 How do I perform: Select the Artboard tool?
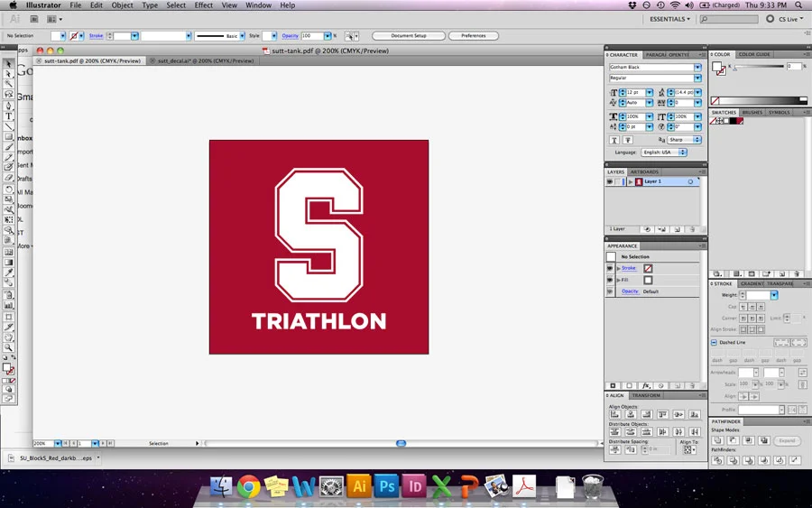8,317
